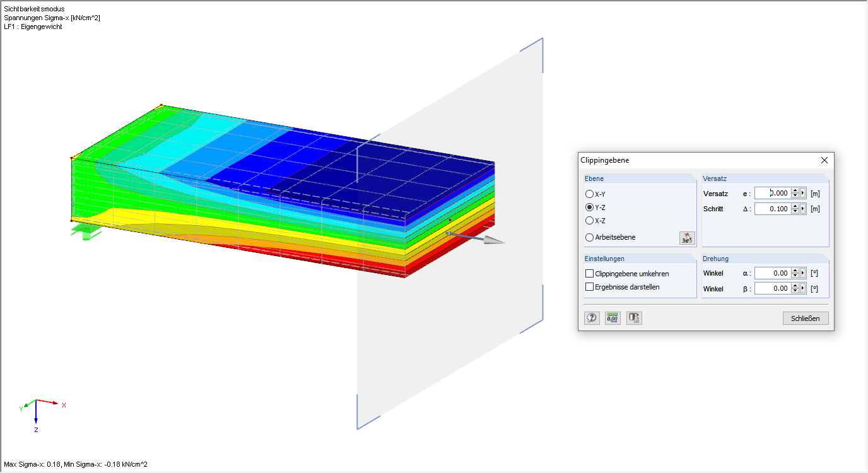Increase Versatz e with the spinner up arrow
This screenshot has height=473, width=868.
tap(795, 191)
